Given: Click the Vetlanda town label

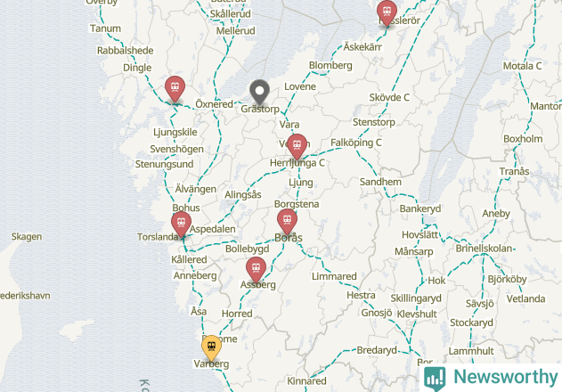Looking at the screenshot, I should tap(525, 298).
